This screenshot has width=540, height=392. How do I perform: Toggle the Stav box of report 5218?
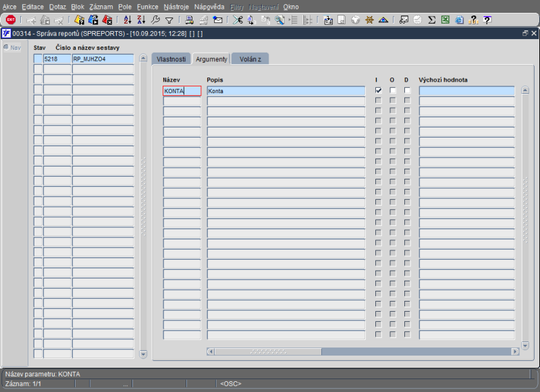tap(38, 59)
